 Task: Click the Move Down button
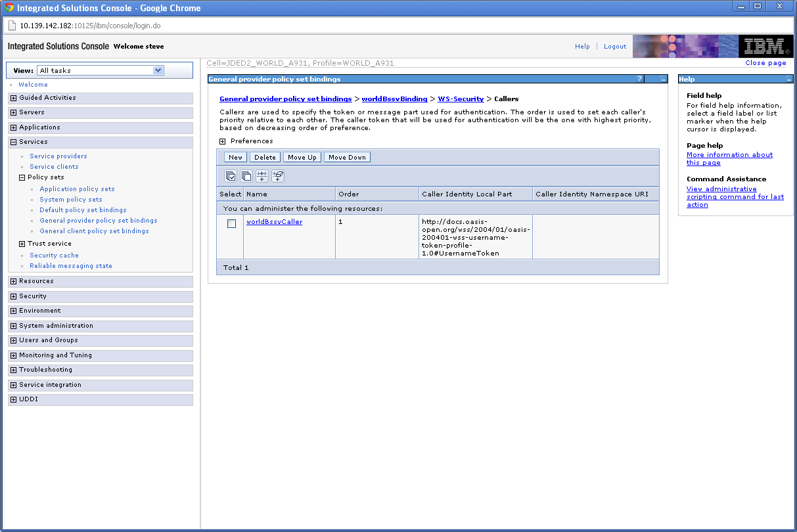point(347,157)
